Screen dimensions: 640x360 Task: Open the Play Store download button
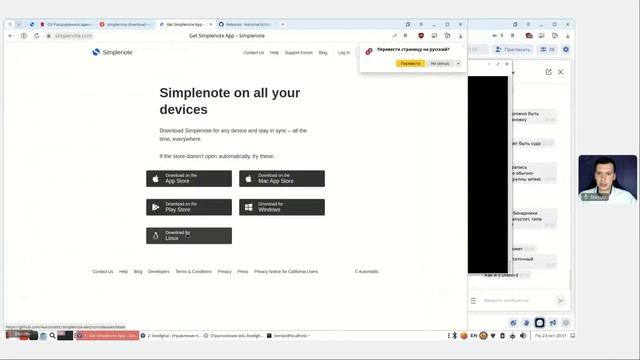pyautogui.click(x=189, y=207)
